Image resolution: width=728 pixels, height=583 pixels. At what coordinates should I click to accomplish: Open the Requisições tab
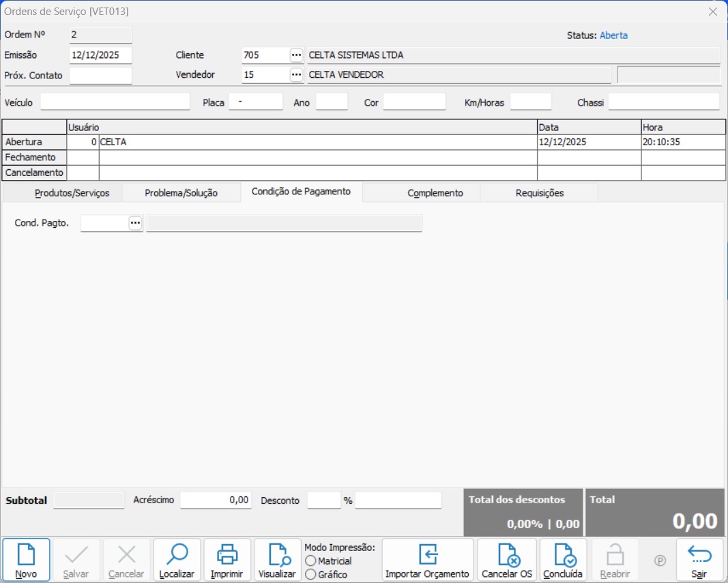(539, 193)
